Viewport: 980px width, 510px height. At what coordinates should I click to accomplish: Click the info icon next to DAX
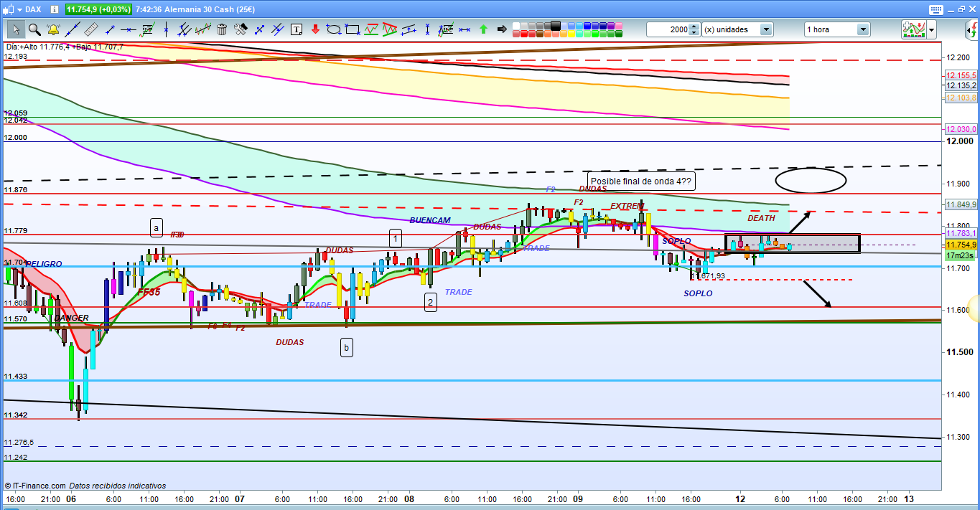[55, 9]
